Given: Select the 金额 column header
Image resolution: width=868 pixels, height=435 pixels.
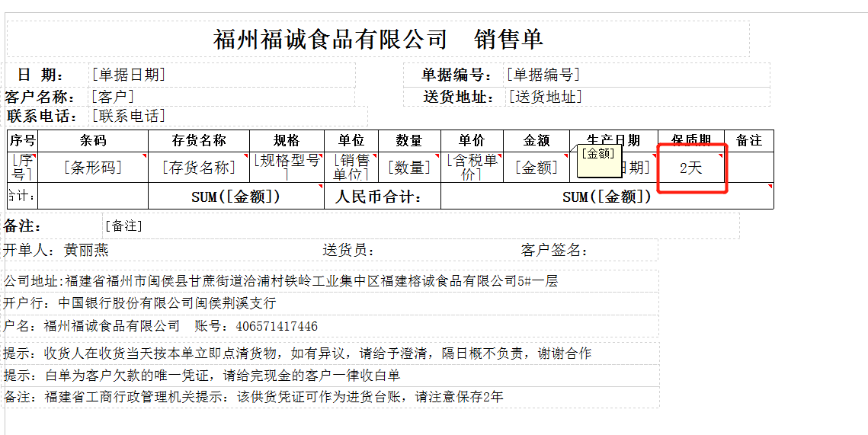Looking at the screenshot, I should coord(536,141).
